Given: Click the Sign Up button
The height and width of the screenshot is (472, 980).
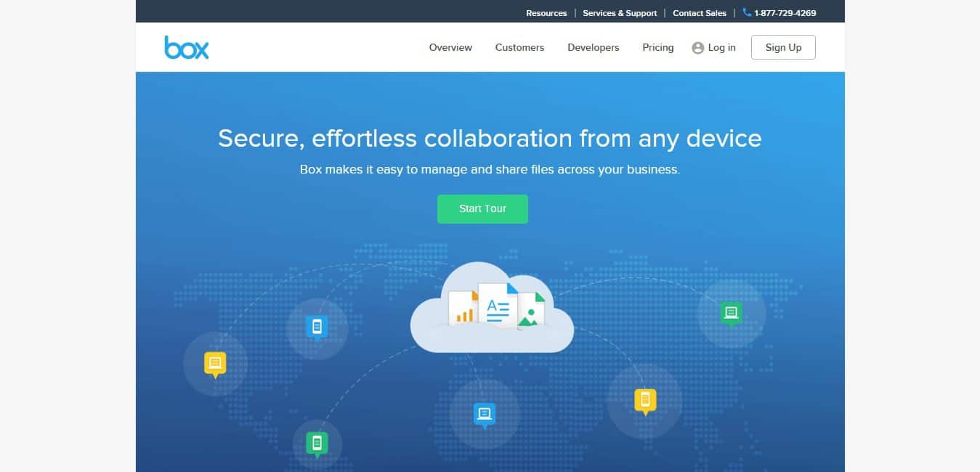Looking at the screenshot, I should pos(783,47).
